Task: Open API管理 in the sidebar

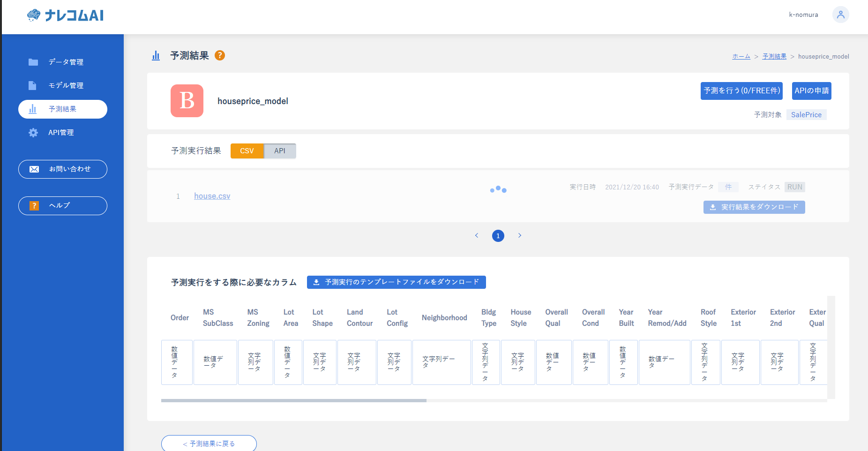Action: pos(63,133)
